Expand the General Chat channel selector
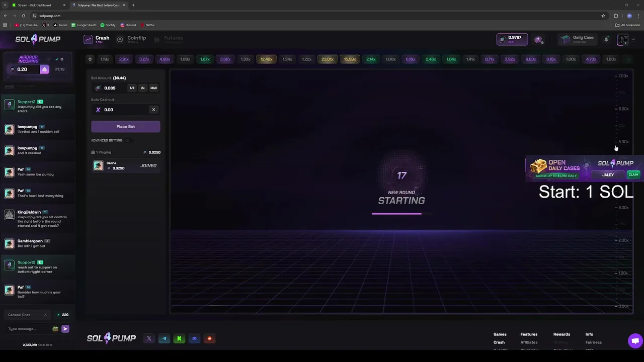 pos(27,315)
